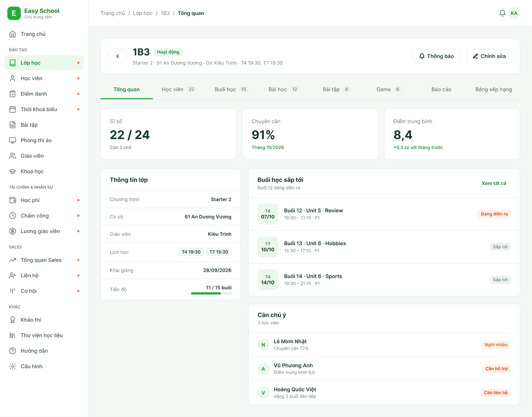This screenshot has height=417, width=532.
Task: Open Hướng dẫn help page
Action: coord(44,351)
